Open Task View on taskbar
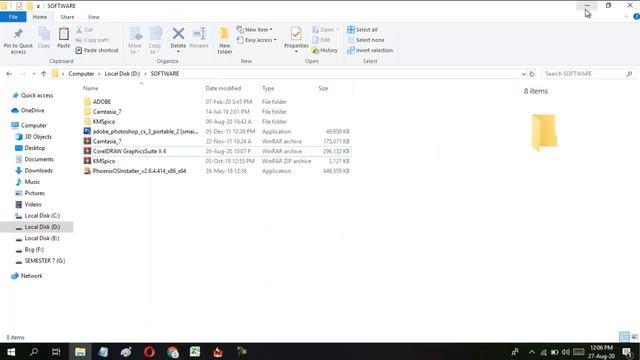This screenshot has height=360, width=640. tap(56, 352)
